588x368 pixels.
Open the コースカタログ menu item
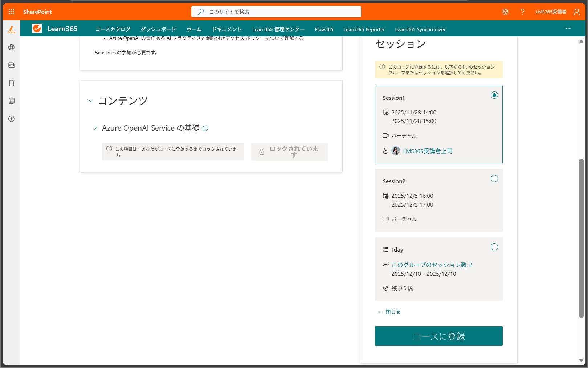(113, 29)
